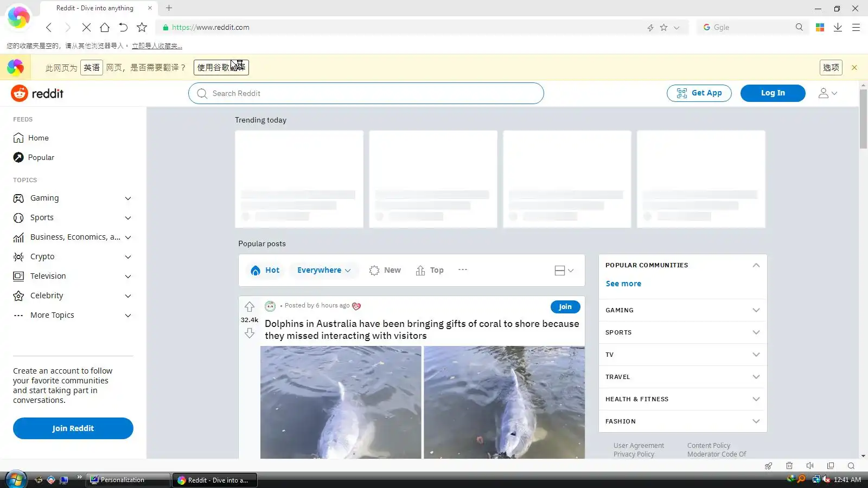Click the browser profile avatar at top left
Screen dimensions: 868x488
18,17
